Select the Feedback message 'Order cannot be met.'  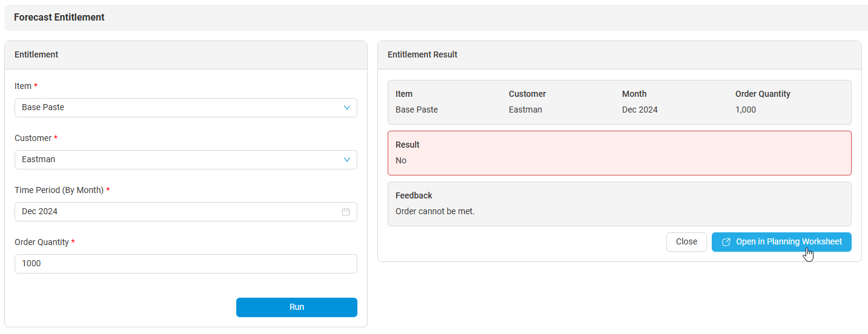click(435, 211)
